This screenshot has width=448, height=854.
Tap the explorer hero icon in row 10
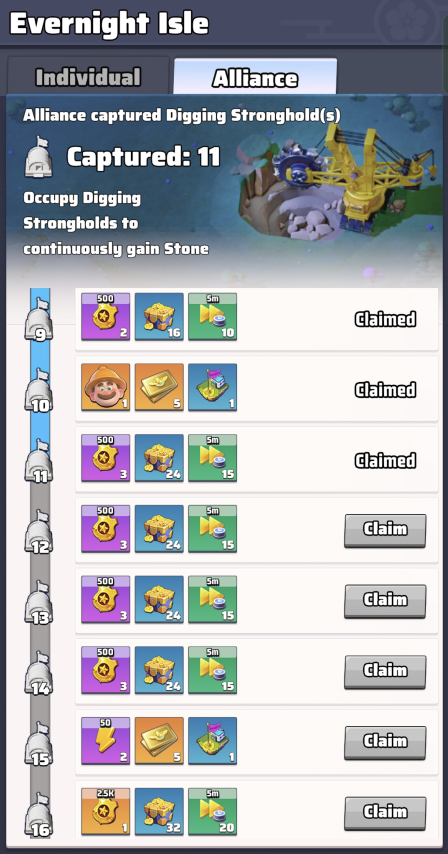click(x=106, y=387)
